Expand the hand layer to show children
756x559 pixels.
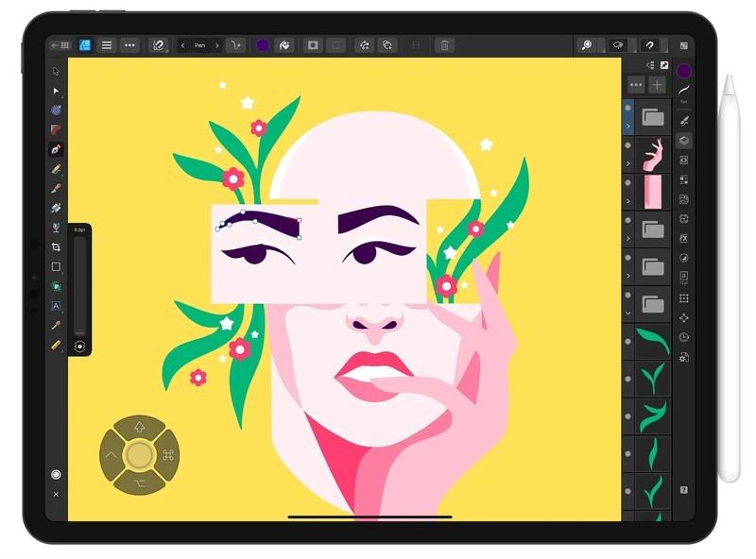coord(628,163)
